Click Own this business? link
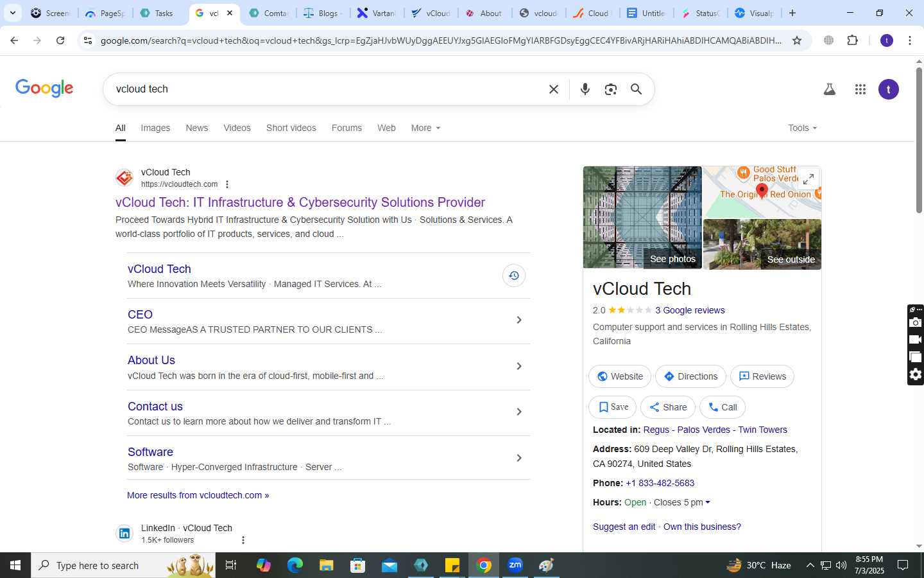The image size is (924, 578). 702,527
